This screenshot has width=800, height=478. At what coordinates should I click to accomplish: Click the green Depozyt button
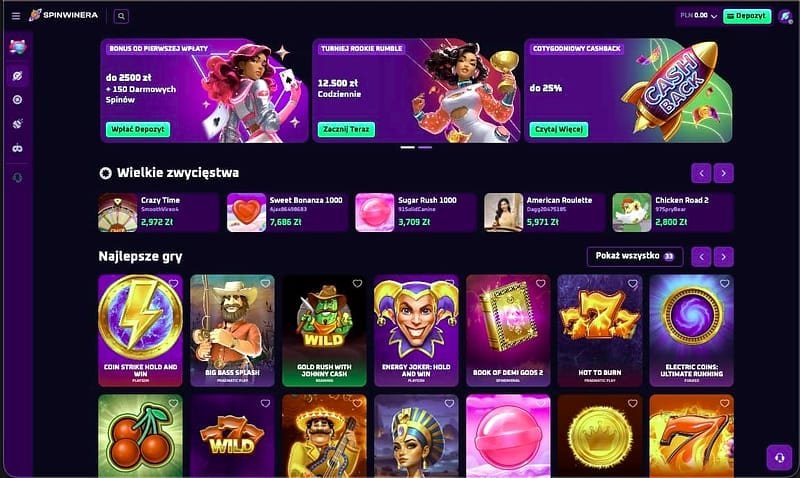(747, 16)
